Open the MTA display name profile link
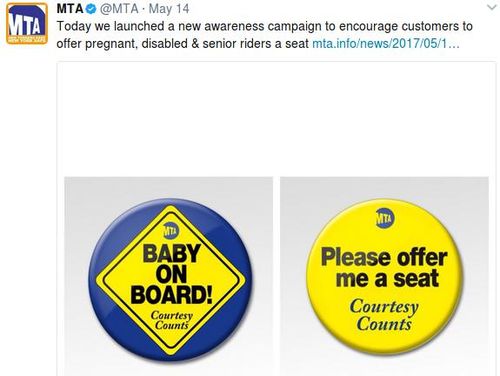The width and height of the screenshot is (500, 376). (x=70, y=9)
